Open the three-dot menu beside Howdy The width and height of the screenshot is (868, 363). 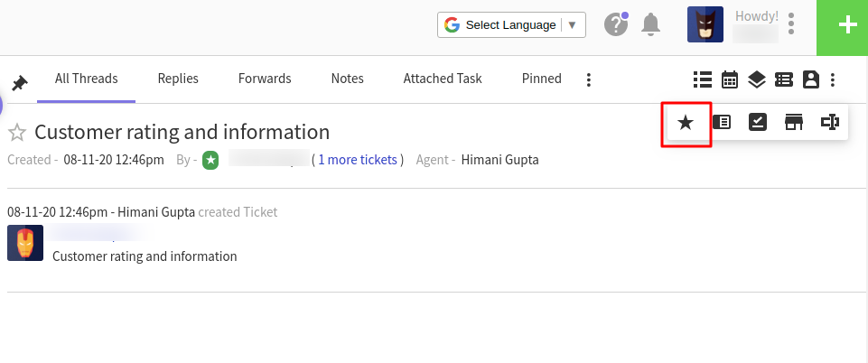coord(791,24)
